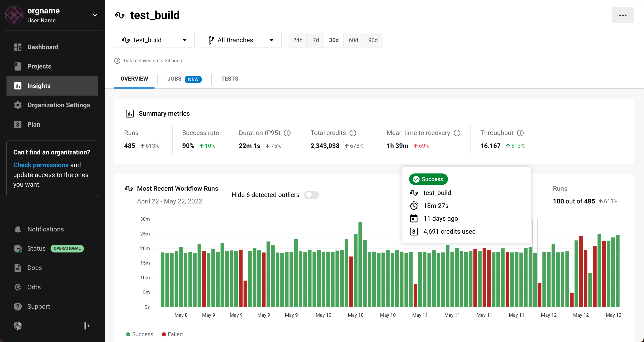This screenshot has width=644, height=342.
Task: Go to Projects in sidebar
Action: point(52,66)
